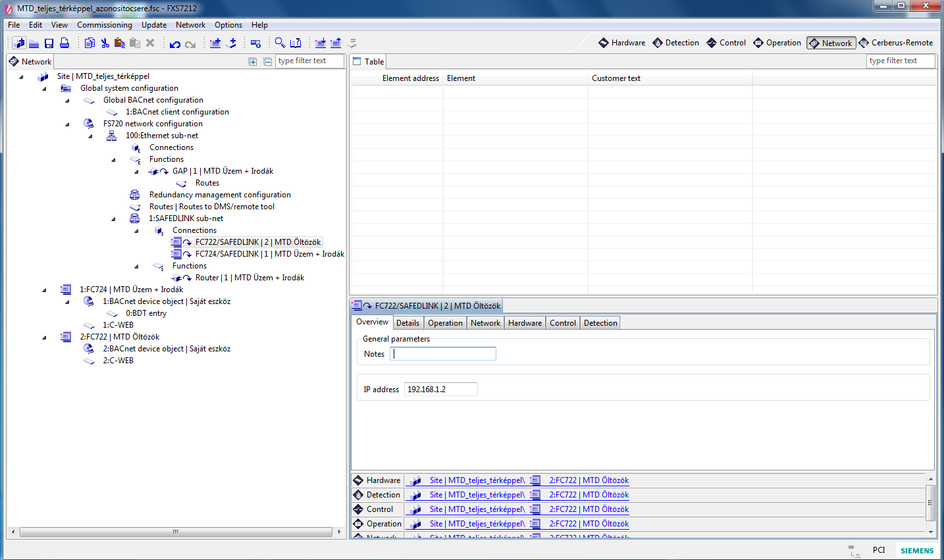Click the Copy icon in the toolbar
The height and width of the screenshot is (560, 944).
click(90, 43)
